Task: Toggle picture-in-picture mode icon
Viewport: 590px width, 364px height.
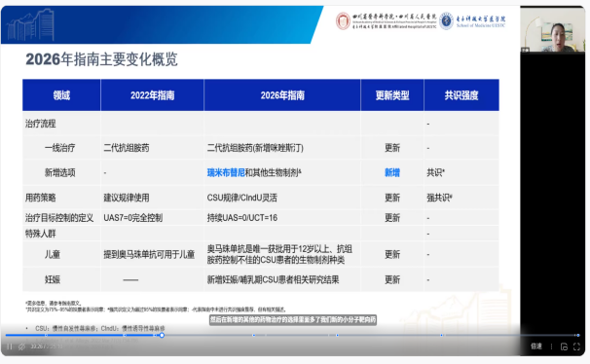Action: (x=564, y=346)
